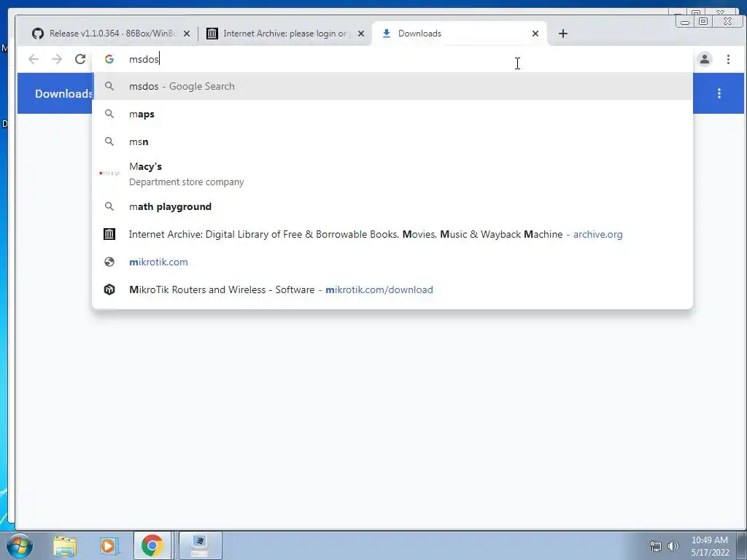Choose the maps search suggestion
Image resolution: width=747 pixels, height=560 pixels.
point(392,114)
